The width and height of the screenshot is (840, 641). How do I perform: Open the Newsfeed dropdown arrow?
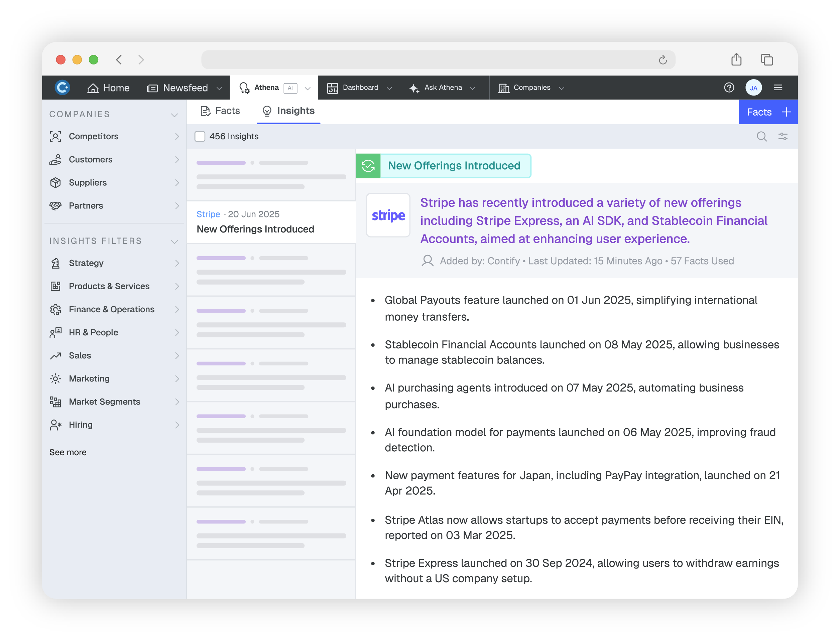(x=219, y=88)
